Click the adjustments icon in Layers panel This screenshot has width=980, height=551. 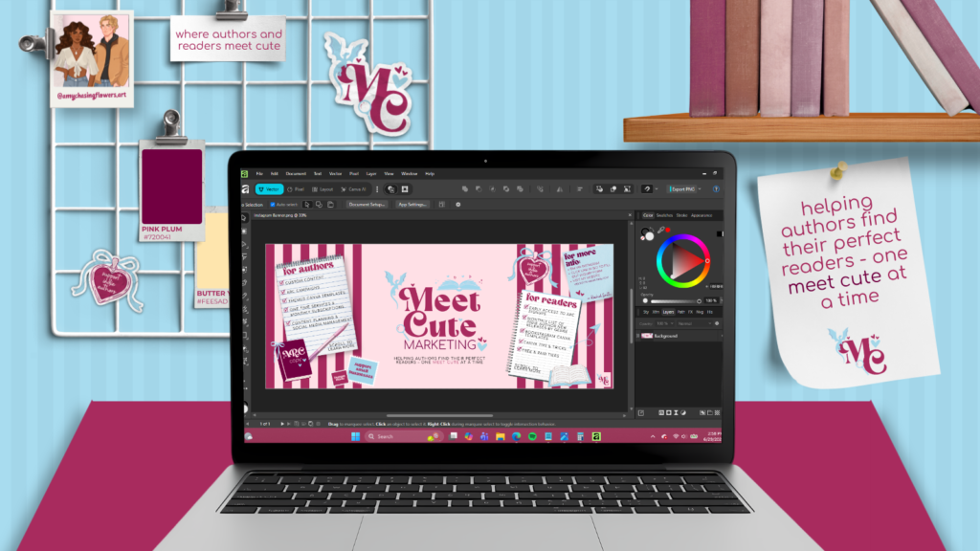pos(683,413)
